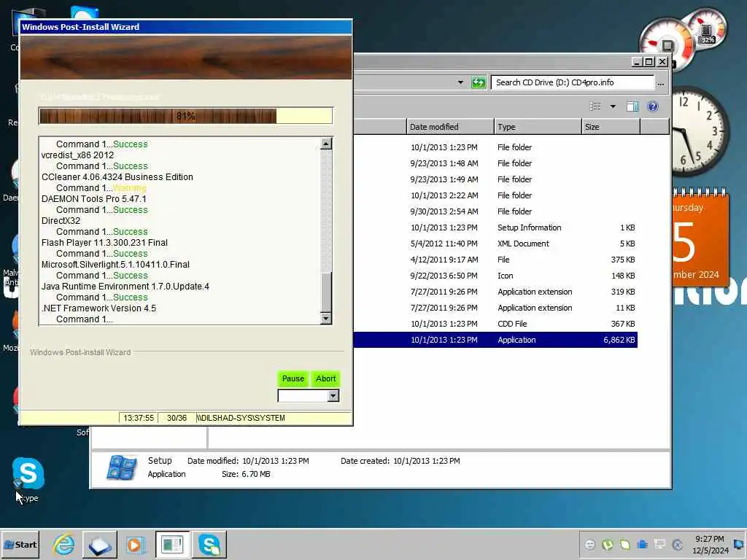Open the Explorer address bar dropdown arrow
747x560 pixels.
(x=460, y=82)
